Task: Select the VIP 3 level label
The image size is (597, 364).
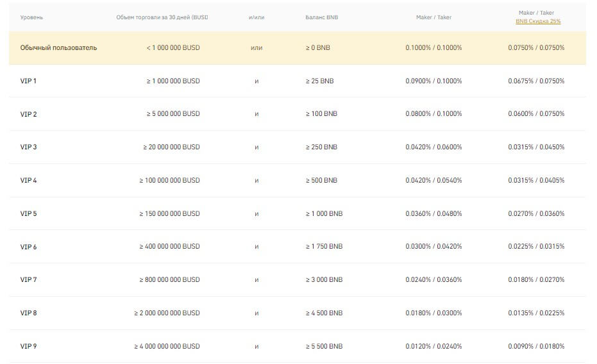Action: click(29, 147)
